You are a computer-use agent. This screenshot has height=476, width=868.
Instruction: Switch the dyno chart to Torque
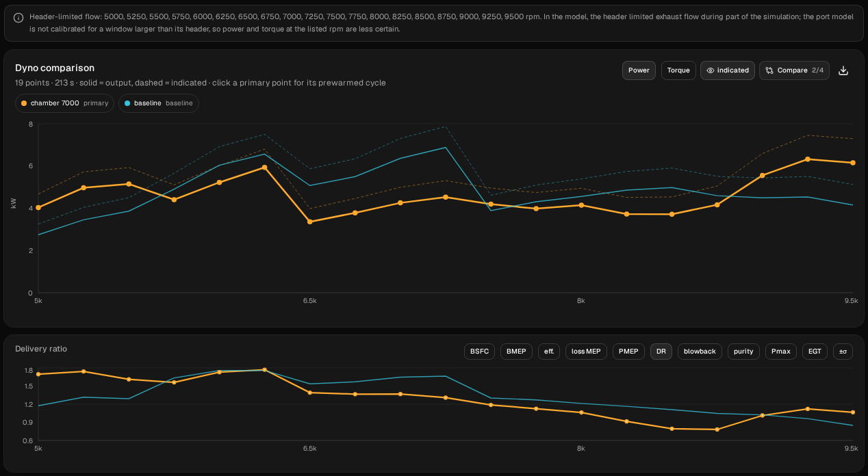point(678,70)
